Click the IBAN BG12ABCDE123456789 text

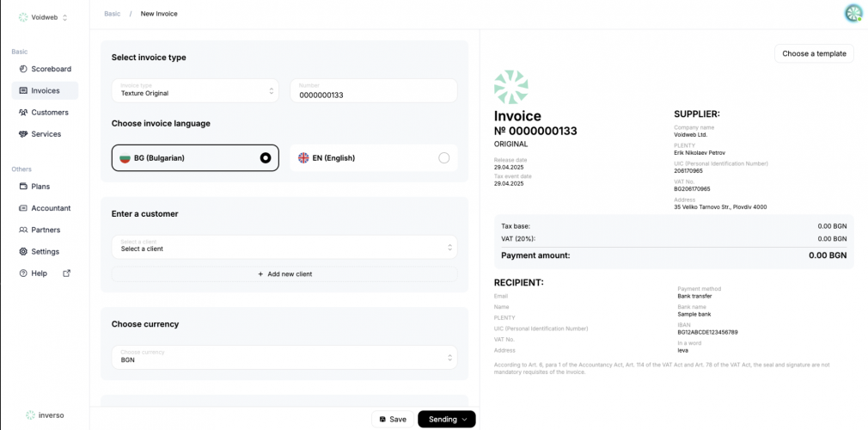pyautogui.click(x=707, y=333)
